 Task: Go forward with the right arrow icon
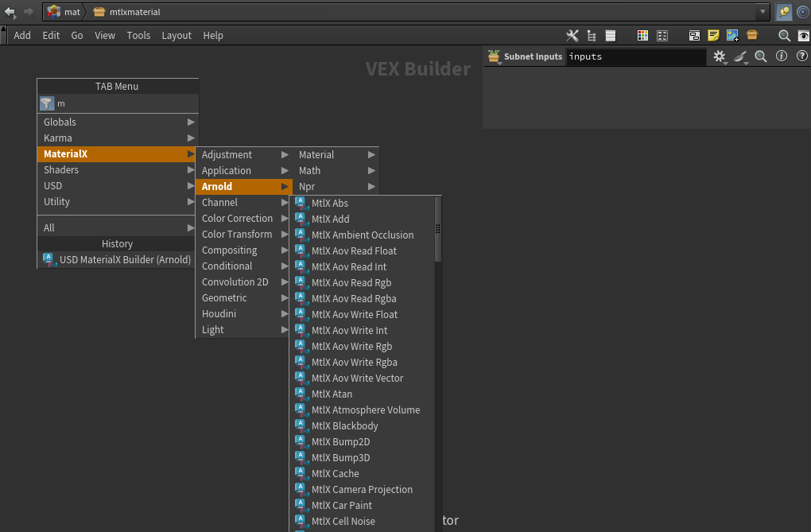(29, 11)
